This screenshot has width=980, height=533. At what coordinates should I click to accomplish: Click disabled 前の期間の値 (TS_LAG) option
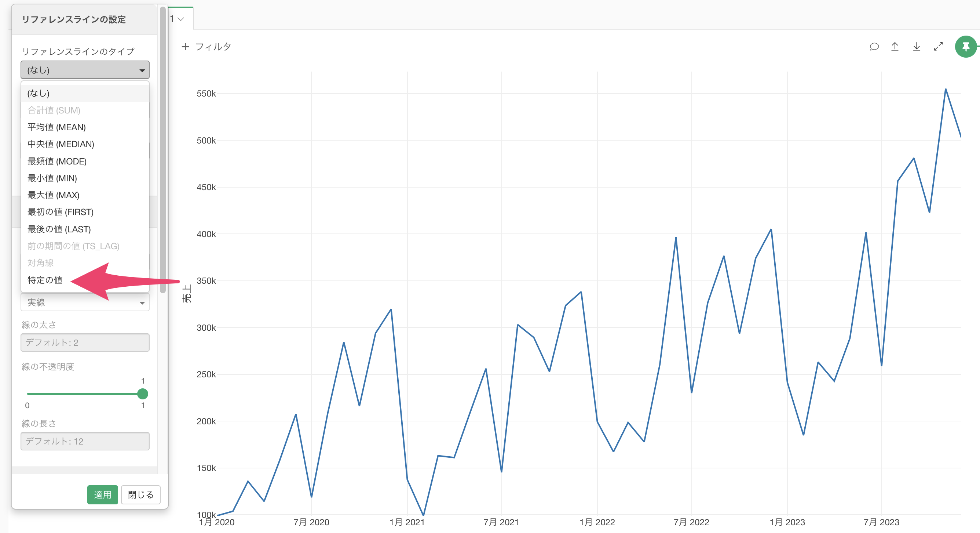85,246
